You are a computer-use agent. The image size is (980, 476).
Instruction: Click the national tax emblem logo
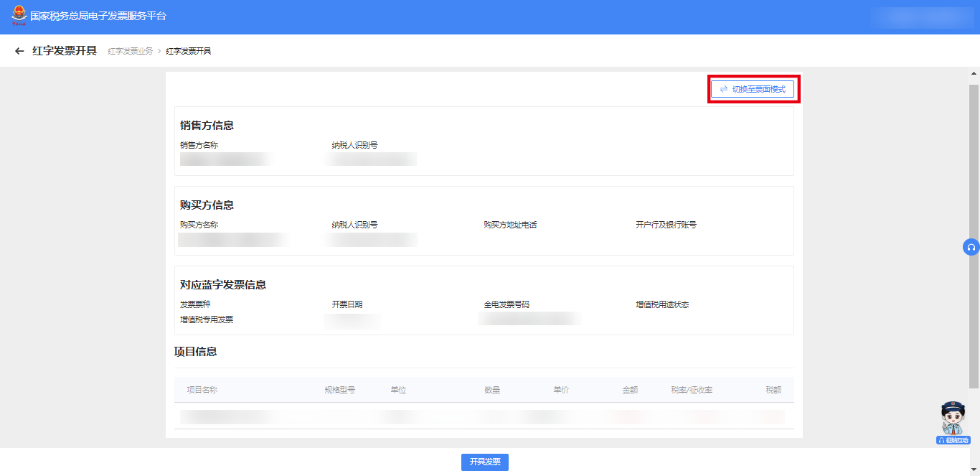[x=19, y=16]
